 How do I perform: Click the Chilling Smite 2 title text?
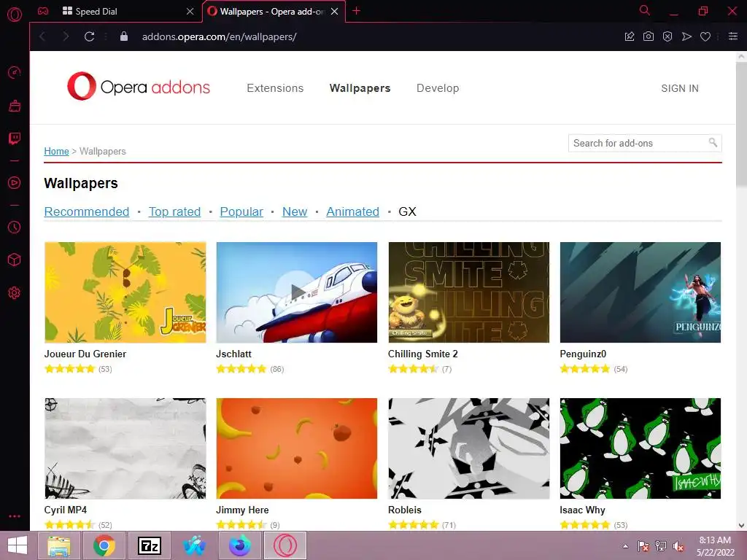click(422, 354)
